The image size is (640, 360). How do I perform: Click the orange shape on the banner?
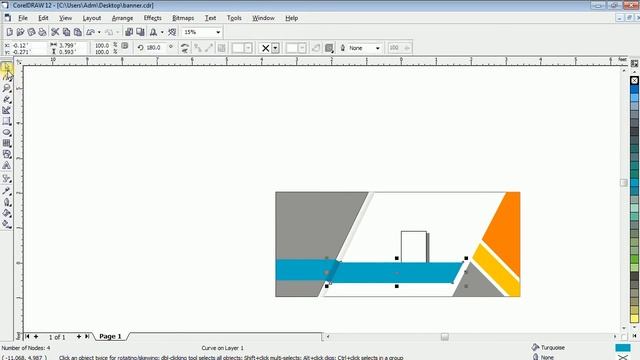(x=505, y=231)
